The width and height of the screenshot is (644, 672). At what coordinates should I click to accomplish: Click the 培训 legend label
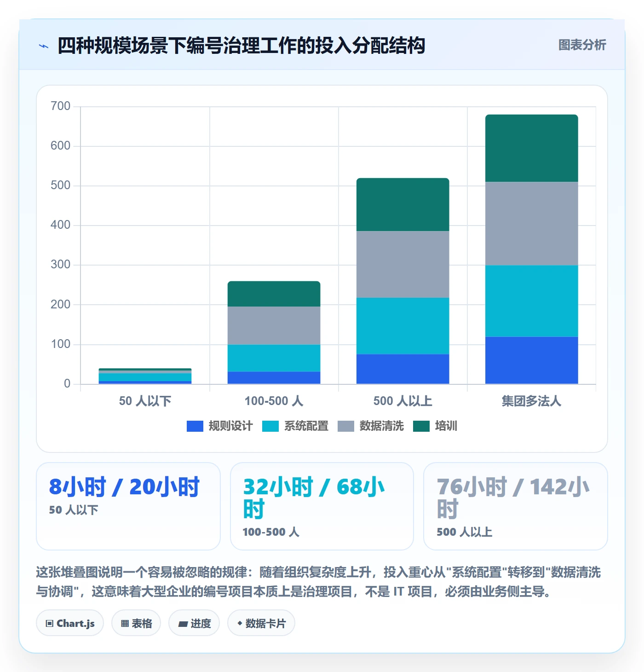pyautogui.click(x=446, y=426)
